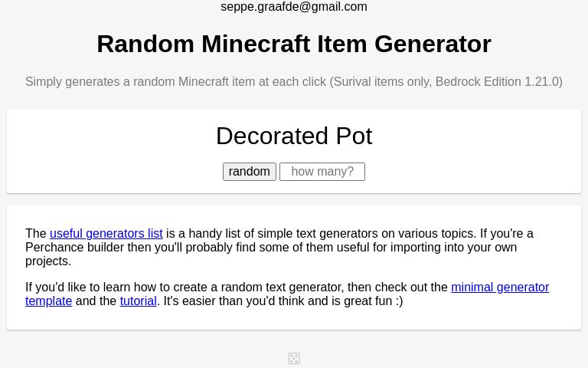Click the word "template" in the link
Screen dimensions: 588x368
pos(48,301)
